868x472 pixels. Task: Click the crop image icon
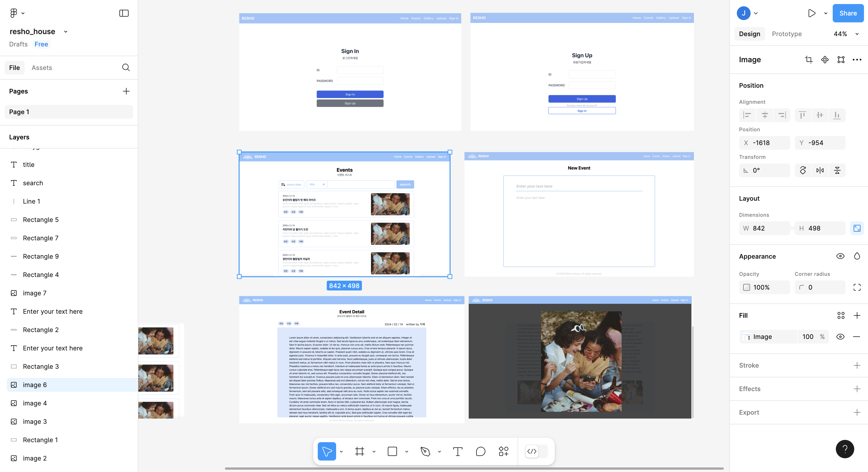pos(808,60)
